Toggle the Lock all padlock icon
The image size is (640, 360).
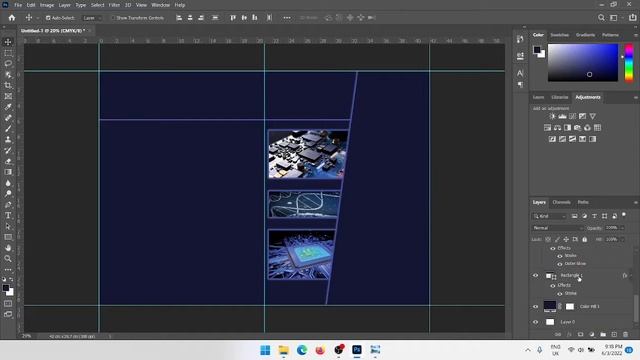[x=584, y=240]
